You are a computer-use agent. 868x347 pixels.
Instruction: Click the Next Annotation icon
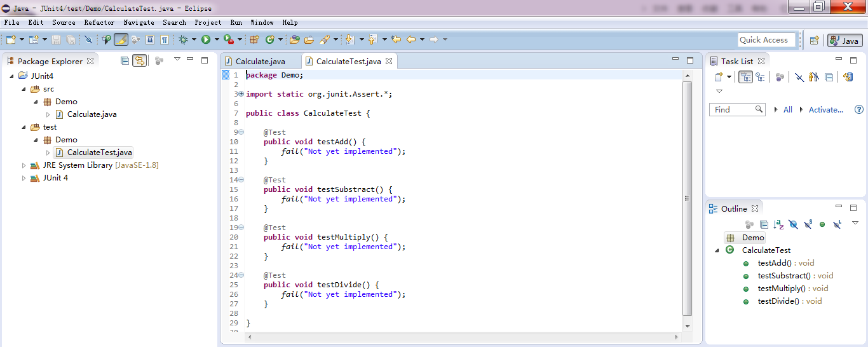pyautogui.click(x=349, y=39)
